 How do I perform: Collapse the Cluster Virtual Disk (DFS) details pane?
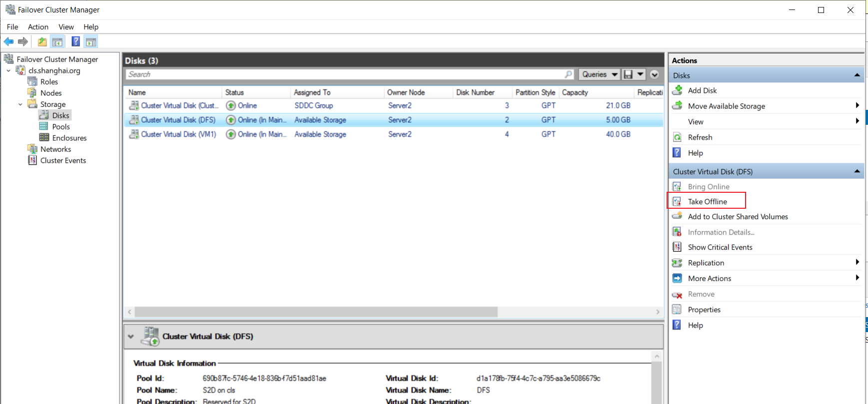131,337
